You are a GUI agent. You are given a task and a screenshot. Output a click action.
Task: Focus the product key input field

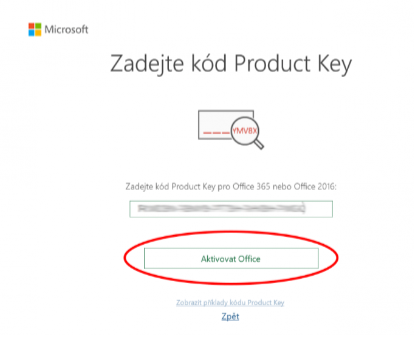point(231,209)
